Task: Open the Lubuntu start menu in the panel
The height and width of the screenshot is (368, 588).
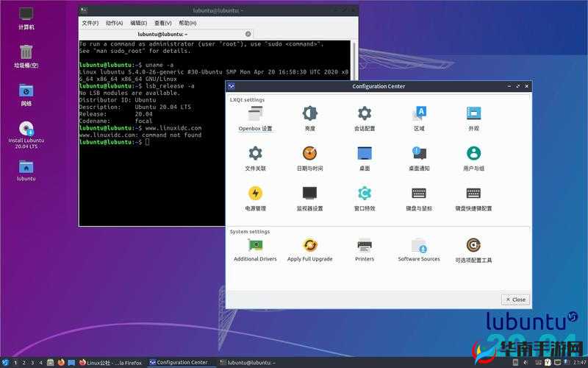Action: pos(5,363)
